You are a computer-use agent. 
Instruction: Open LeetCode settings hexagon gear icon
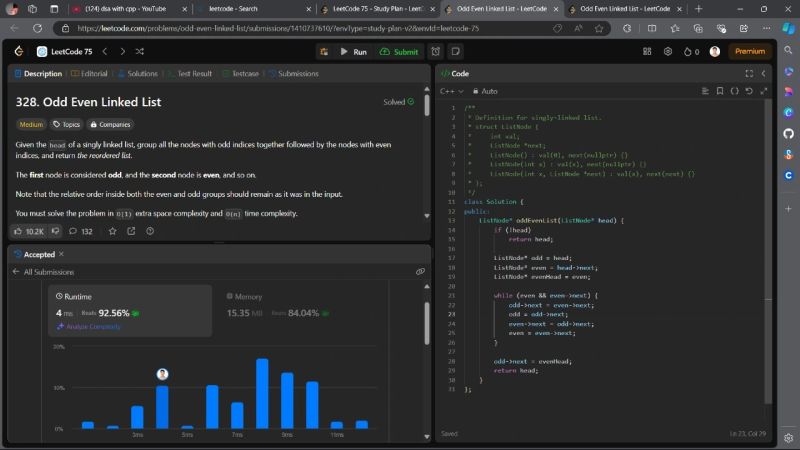click(668, 52)
